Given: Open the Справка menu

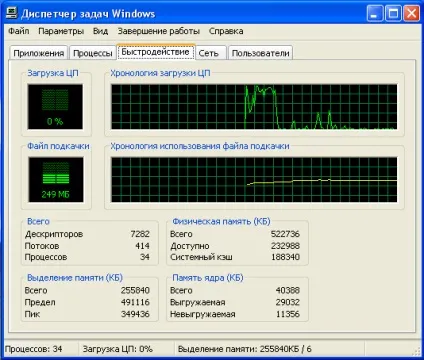Looking at the screenshot, I should pos(226,31).
